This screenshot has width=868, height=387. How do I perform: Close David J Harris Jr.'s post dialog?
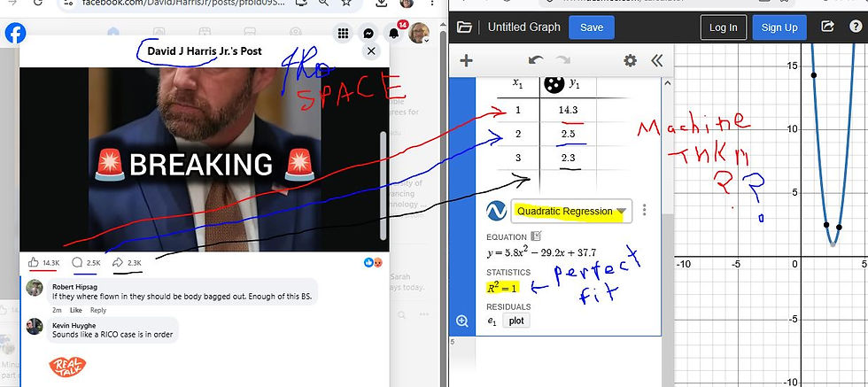tap(371, 51)
